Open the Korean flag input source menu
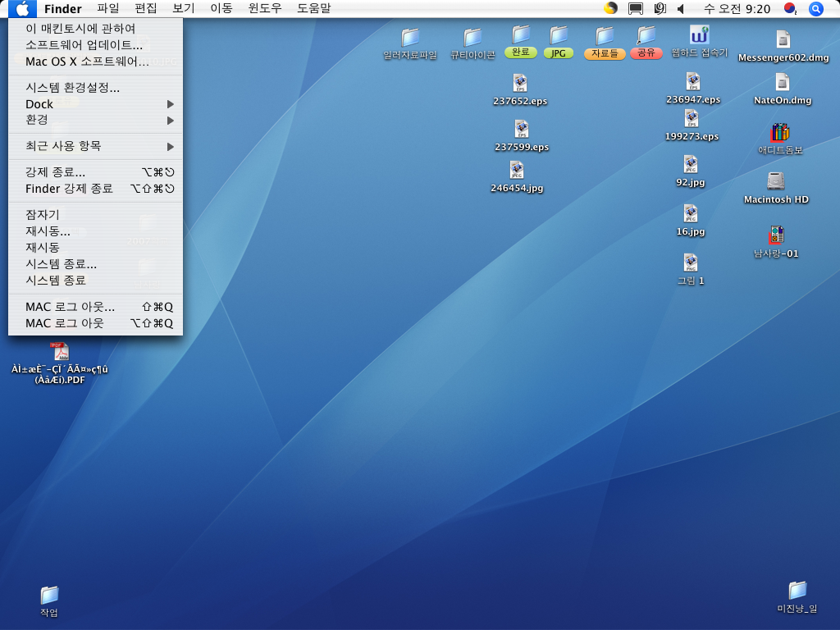The width and height of the screenshot is (840, 630). pyautogui.click(x=790, y=9)
